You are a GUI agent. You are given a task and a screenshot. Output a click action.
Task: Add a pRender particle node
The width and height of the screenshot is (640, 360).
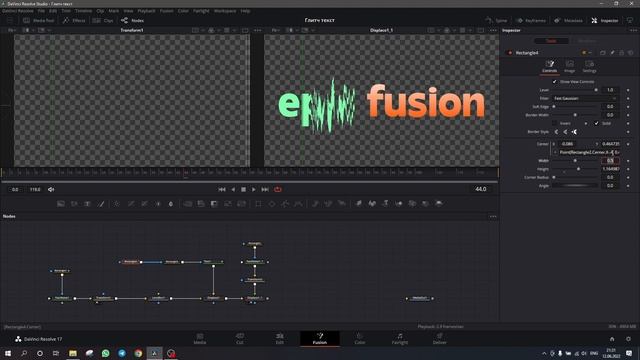pos(342,203)
